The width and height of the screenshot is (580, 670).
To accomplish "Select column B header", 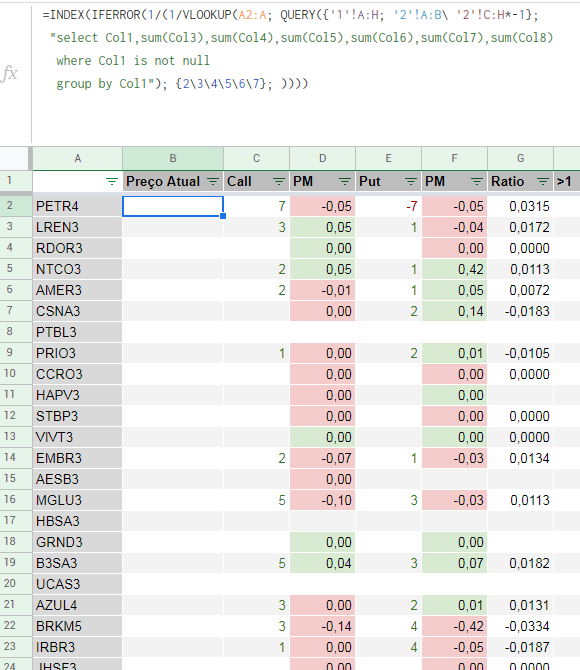I will [x=173, y=159].
